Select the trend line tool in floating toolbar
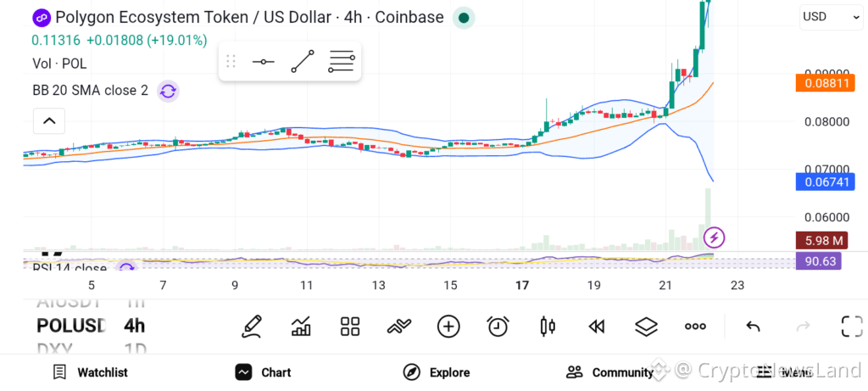 (303, 61)
